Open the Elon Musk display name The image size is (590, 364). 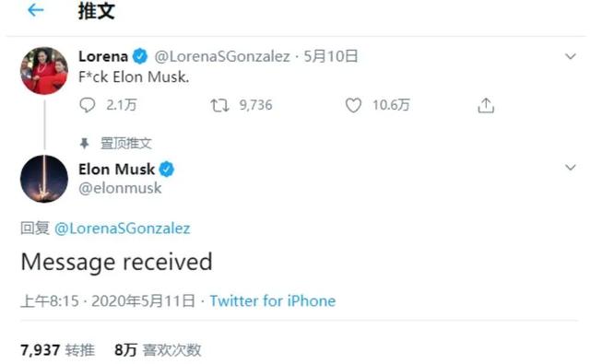click(x=117, y=170)
